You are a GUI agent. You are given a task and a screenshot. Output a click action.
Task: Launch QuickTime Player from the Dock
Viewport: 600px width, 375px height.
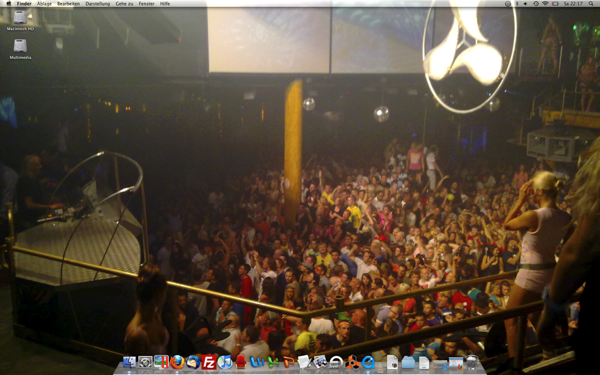click(368, 362)
